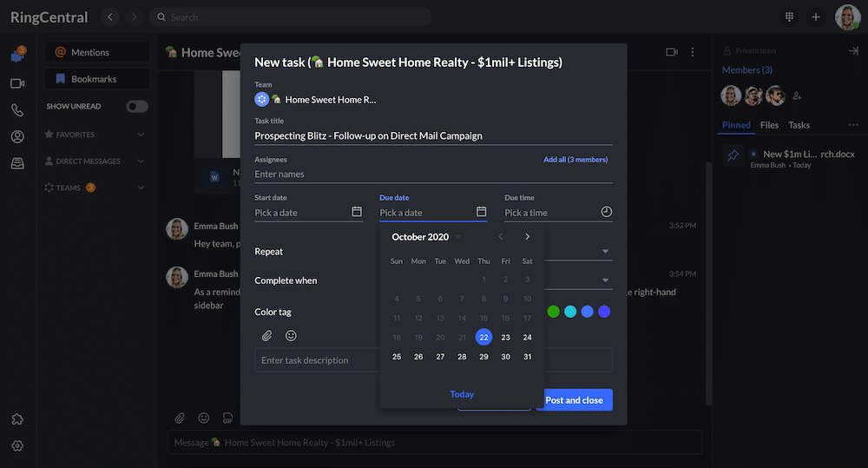868x468 pixels.
Task: Choose the teal color tag
Action: [570, 312]
